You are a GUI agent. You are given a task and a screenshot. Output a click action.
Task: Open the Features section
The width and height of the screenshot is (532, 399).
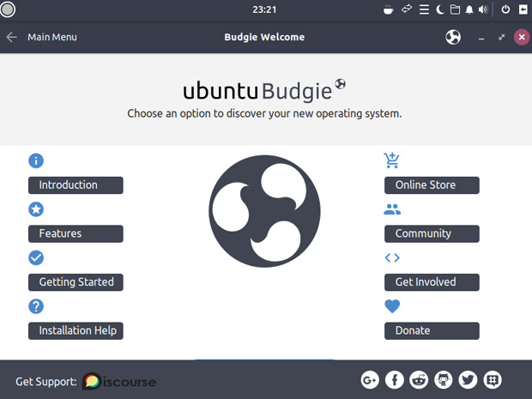click(x=76, y=233)
